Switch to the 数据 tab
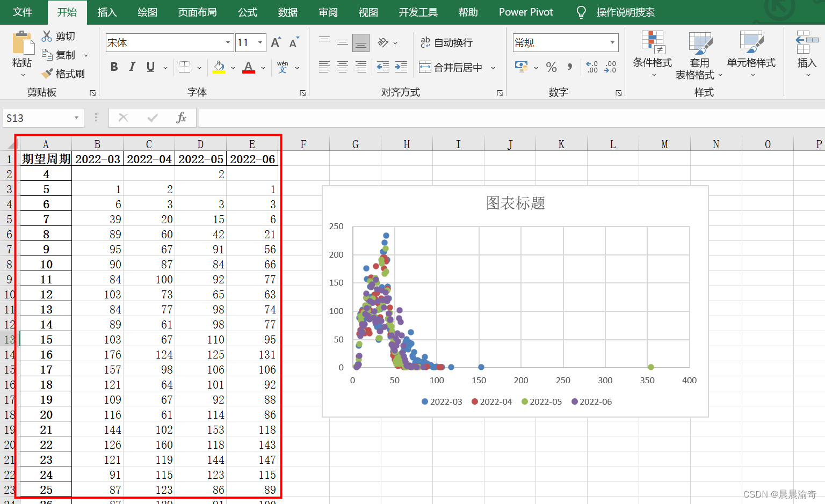825x504 pixels. pos(288,12)
